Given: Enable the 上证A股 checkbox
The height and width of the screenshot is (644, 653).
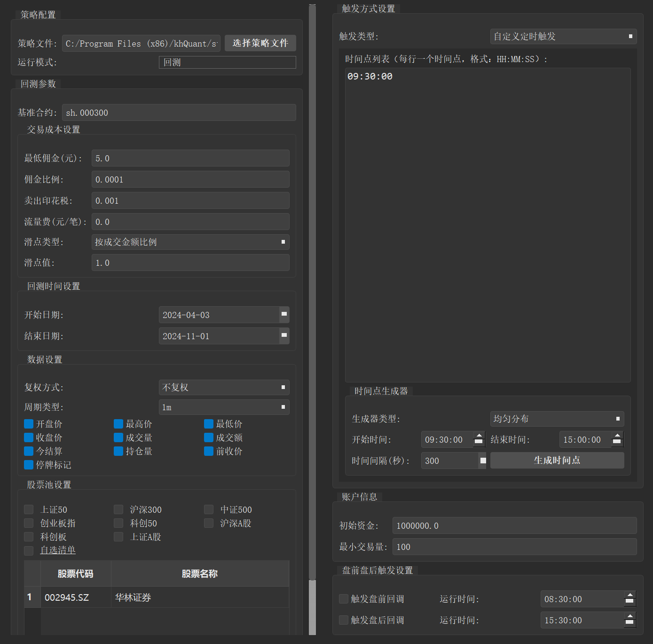Looking at the screenshot, I should coord(118,537).
